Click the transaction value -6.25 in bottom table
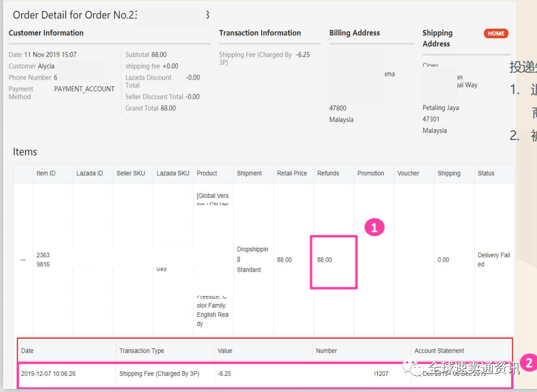Screen dimensions: 537x392 coord(224,373)
